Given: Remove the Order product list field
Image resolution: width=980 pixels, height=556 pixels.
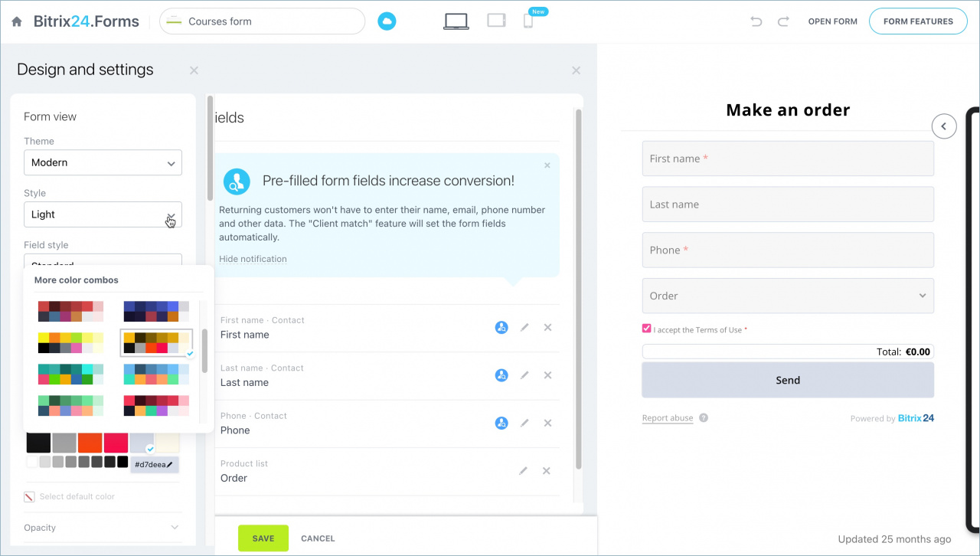Looking at the screenshot, I should coord(547,470).
